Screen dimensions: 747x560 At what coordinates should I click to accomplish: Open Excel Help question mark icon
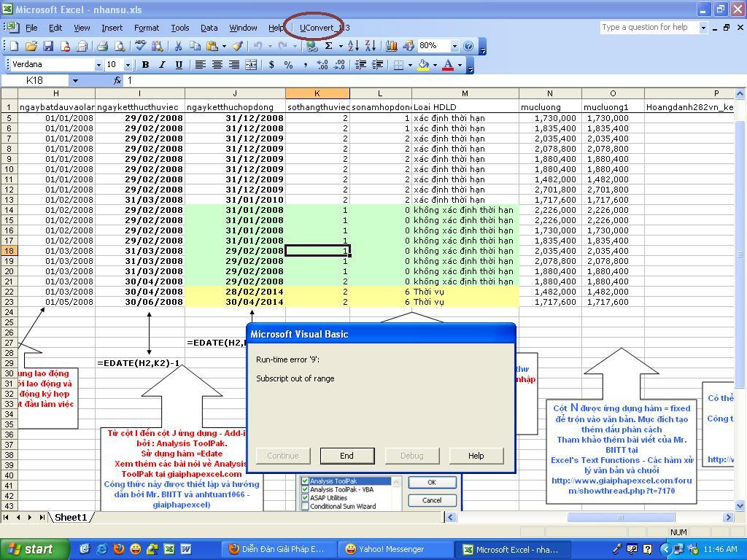469,46
